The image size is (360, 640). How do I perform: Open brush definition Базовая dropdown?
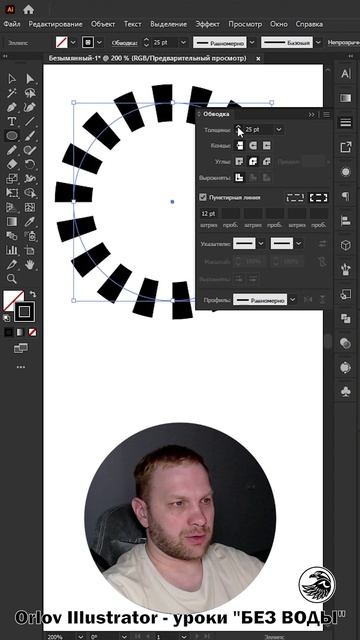pos(318,42)
